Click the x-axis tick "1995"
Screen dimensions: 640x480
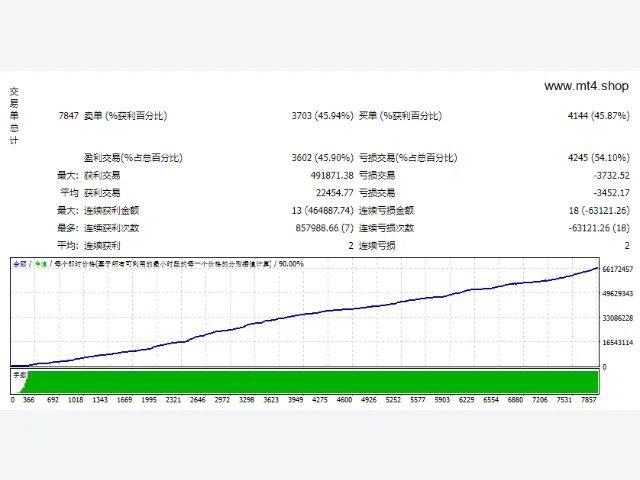pyautogui.click(x=149, y=400)
